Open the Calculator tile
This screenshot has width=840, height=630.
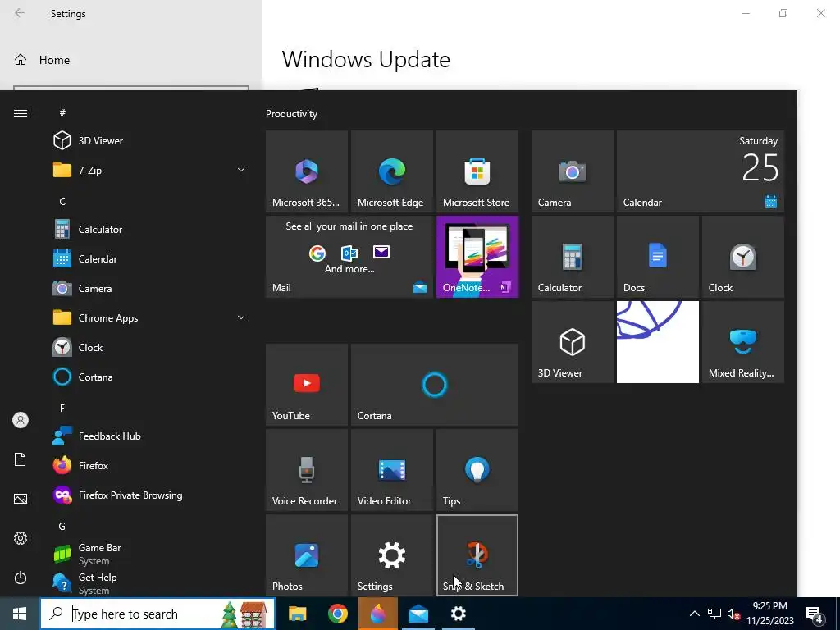pyautogui.click(x=572, y=257)
